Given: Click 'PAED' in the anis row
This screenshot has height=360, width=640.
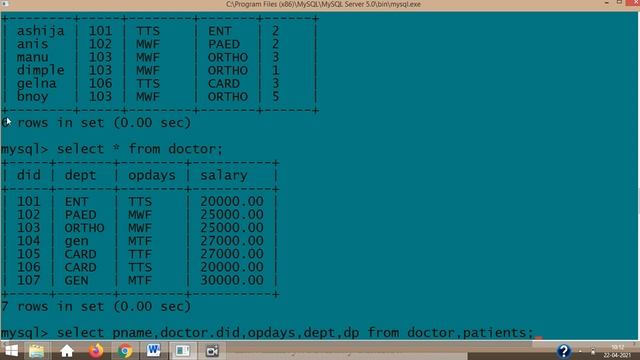Looking at the screenshot, I should pyautogui.click(x=224, y=44).
